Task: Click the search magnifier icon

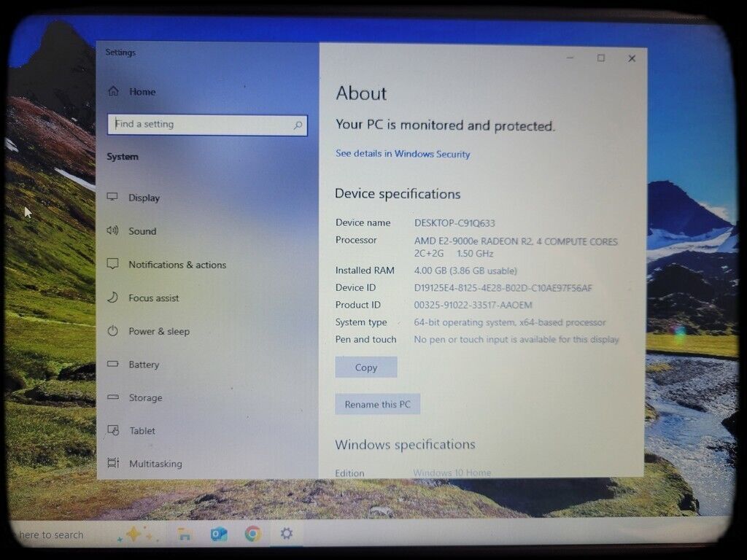Action: point(298,125)
